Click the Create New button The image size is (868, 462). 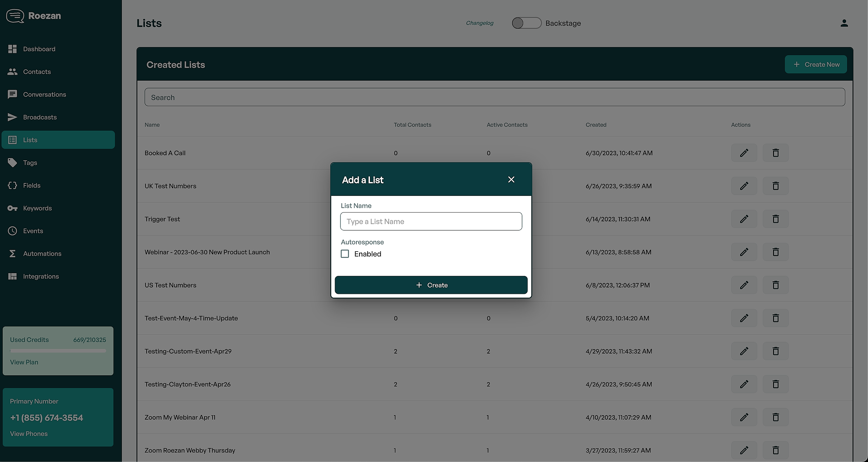(x=815, y=64)
